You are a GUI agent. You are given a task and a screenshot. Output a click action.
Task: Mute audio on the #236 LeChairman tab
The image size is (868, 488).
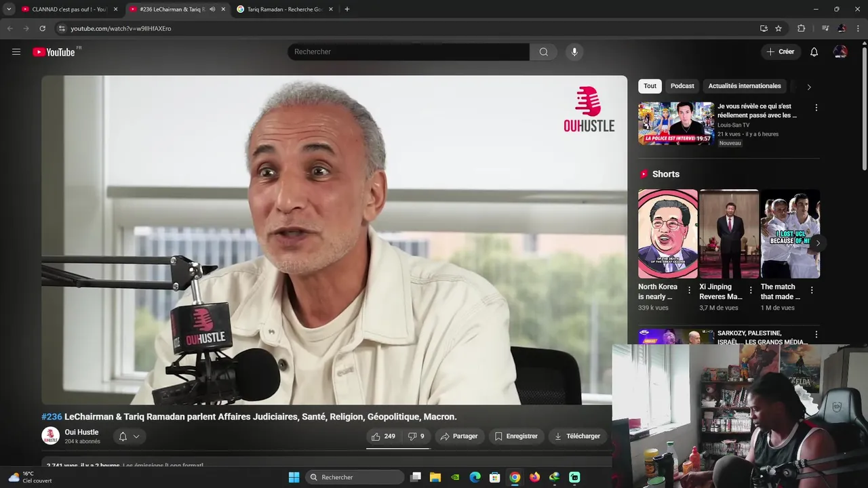212,9
